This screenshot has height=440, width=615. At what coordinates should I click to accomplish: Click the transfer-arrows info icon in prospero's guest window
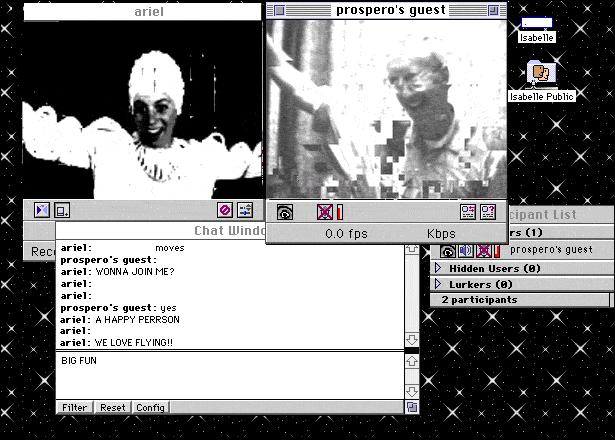[x=468, y=212]
